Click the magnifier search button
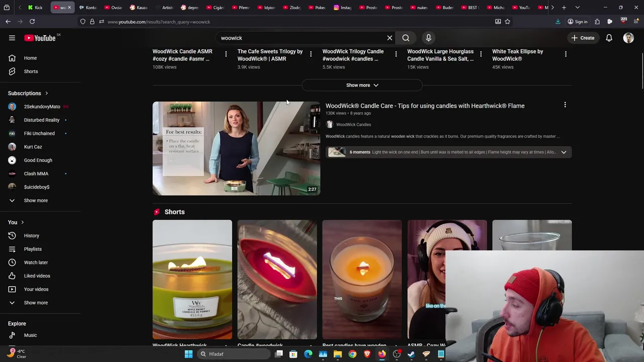644x362 pixels. point(406,38)
